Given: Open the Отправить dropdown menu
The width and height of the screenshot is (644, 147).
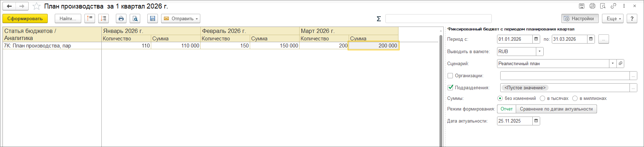Looking at the screenshot, I should (181, 18).
